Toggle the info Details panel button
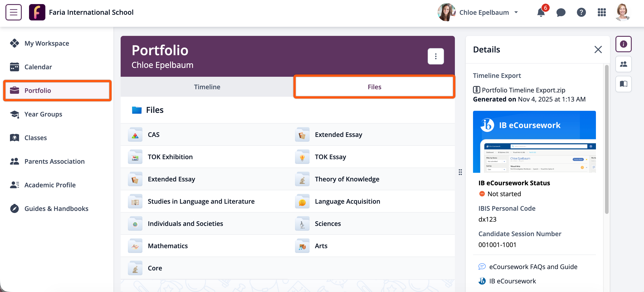 click(623, 44)
